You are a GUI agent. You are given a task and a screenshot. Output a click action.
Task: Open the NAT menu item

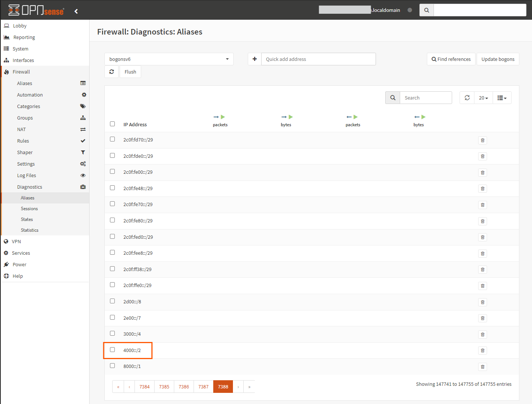(x=45, y=129)
